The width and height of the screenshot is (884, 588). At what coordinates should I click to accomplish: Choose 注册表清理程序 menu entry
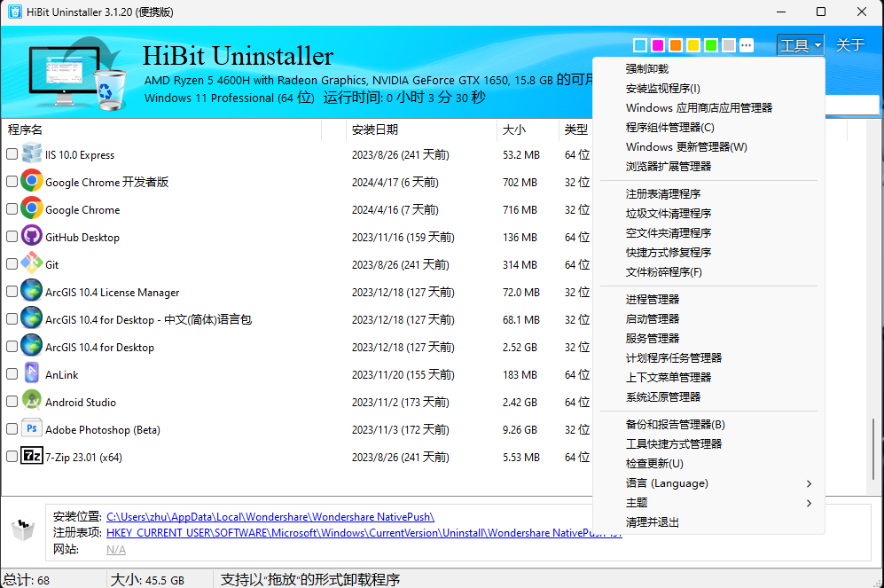tap(708, 194)
